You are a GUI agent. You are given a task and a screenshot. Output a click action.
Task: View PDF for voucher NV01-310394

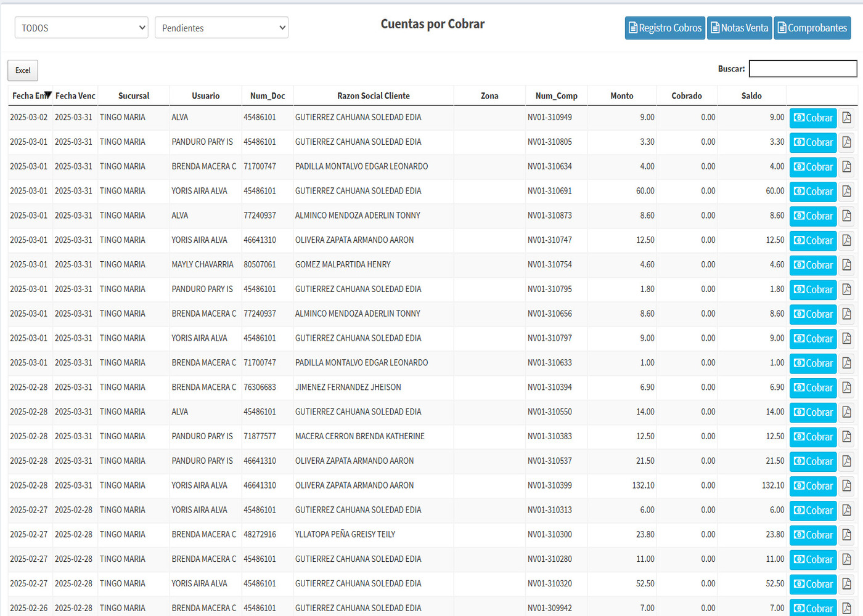[846, 387]
